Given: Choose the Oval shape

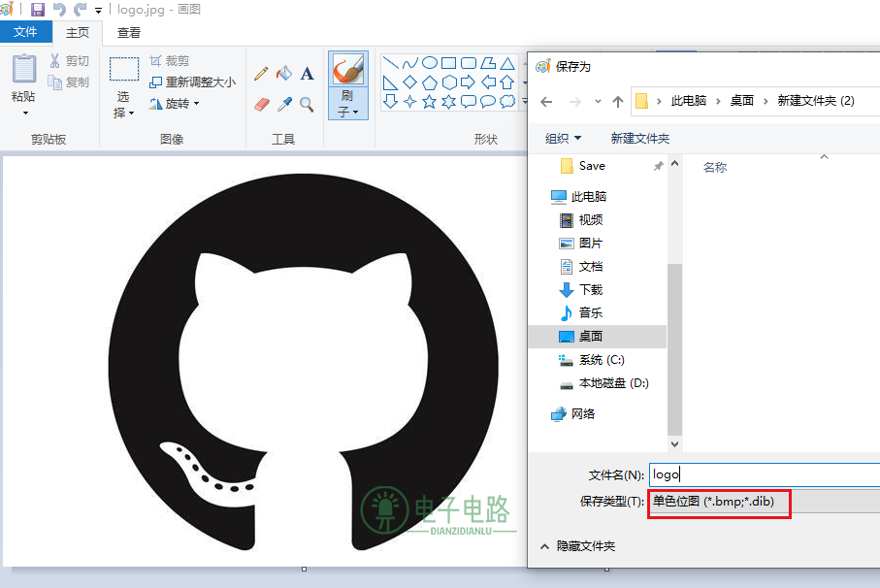Looking at the screenshot, I should pyautogui.click(x=430, y=63).
